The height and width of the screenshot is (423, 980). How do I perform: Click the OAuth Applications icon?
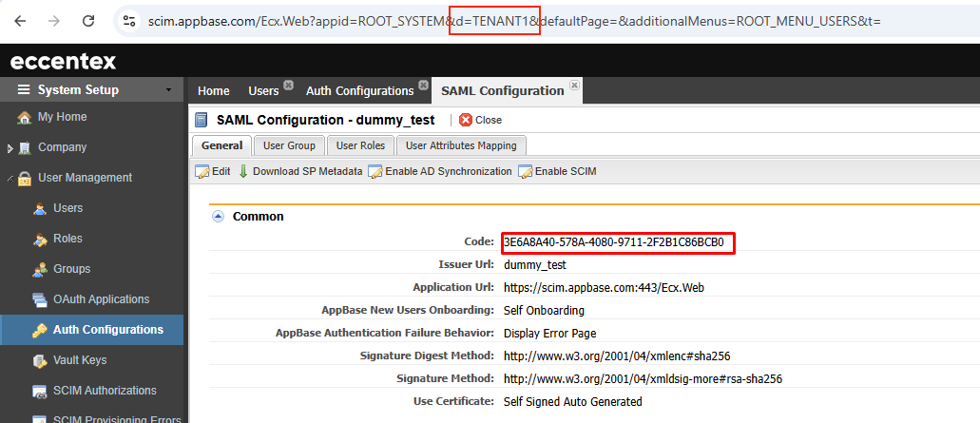pyautogui.click(x=40, y=300)
